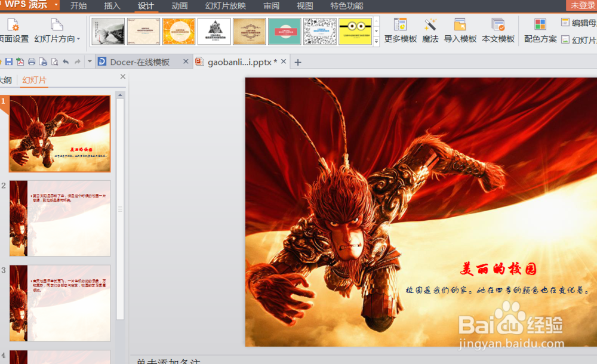Select slide 3 thumbnail
Viewport: 597px width, 364px height.
[60, 303]
